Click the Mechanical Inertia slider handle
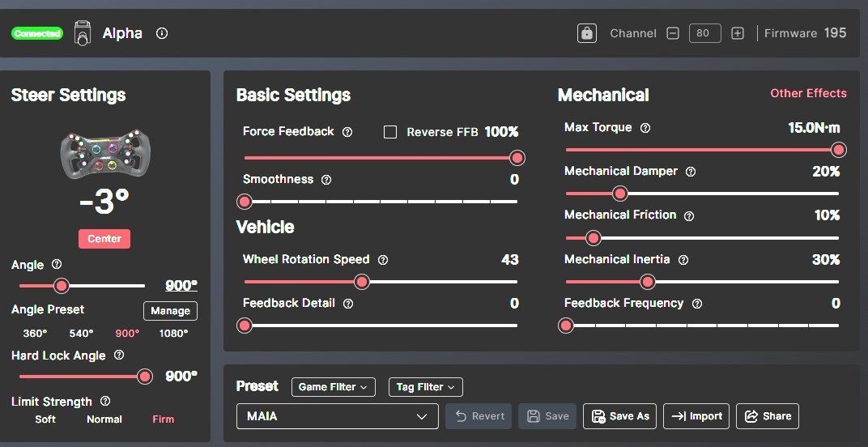This screenshot has width=868, height=447. click(647, 282)
